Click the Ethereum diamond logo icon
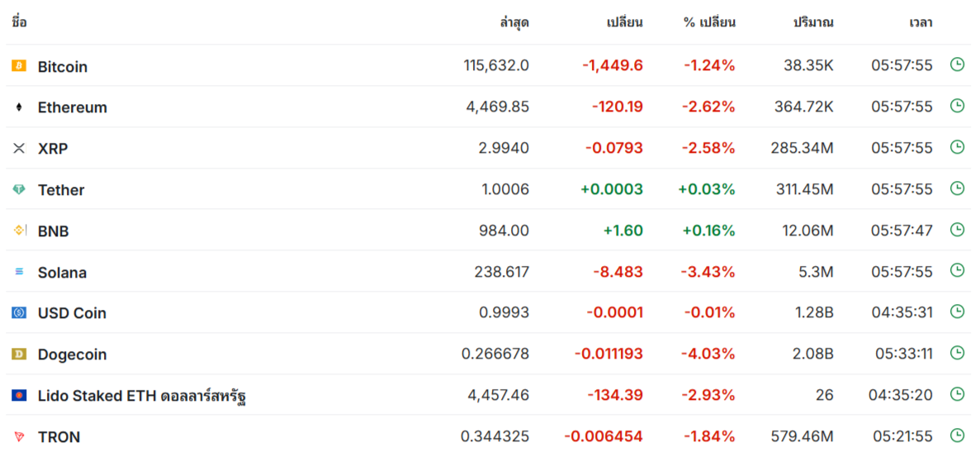The height and width of the screenshot is (452, 980). click(x=19, y=107)
